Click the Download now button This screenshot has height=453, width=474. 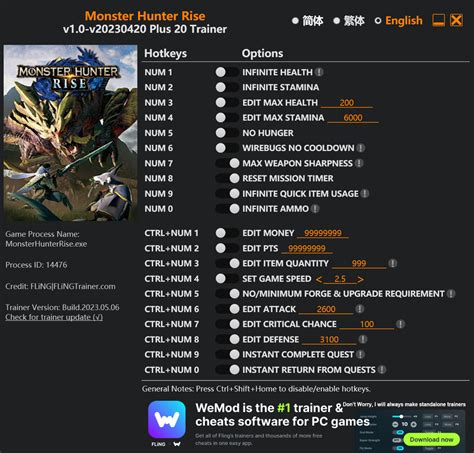(431, 440)
